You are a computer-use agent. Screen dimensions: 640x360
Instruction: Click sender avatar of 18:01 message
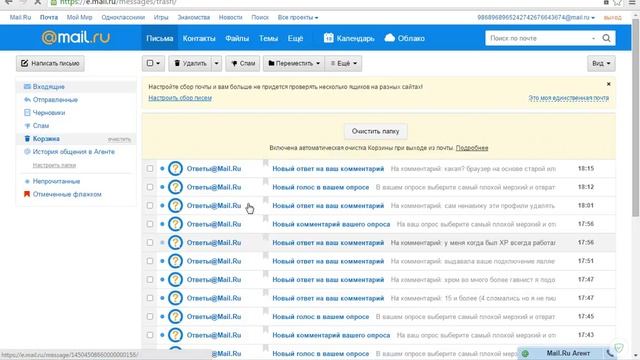(175, 205)
